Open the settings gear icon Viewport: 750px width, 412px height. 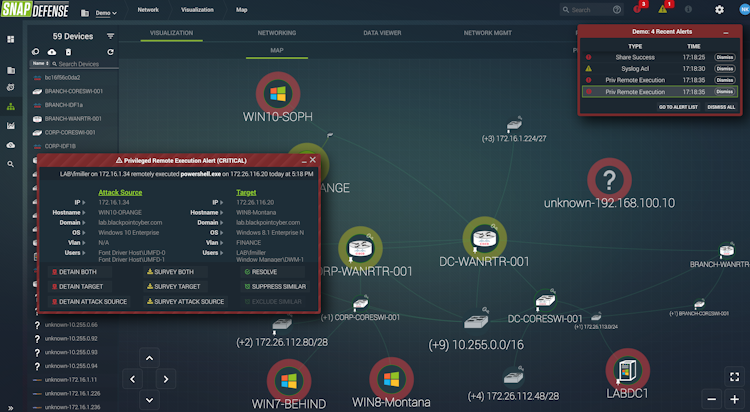click(x=719, y=10)
